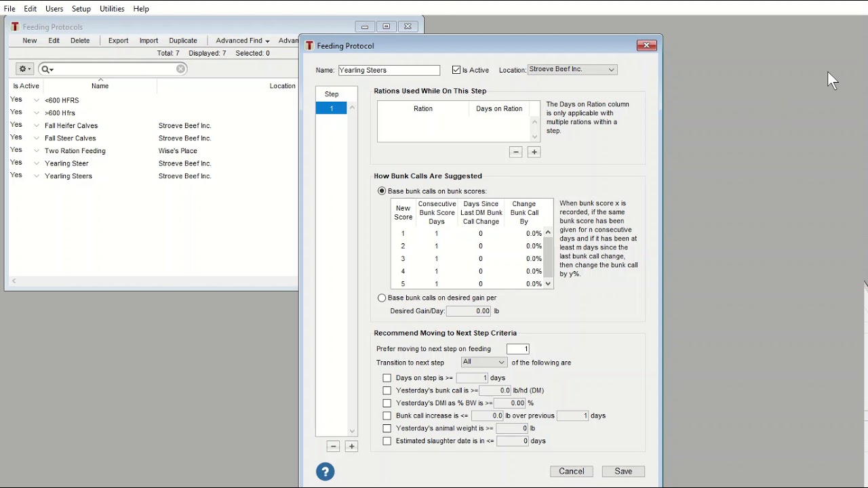Click Yesterday's animal weight value field
This screenshot has width=868, height=488.
(512, 428)
